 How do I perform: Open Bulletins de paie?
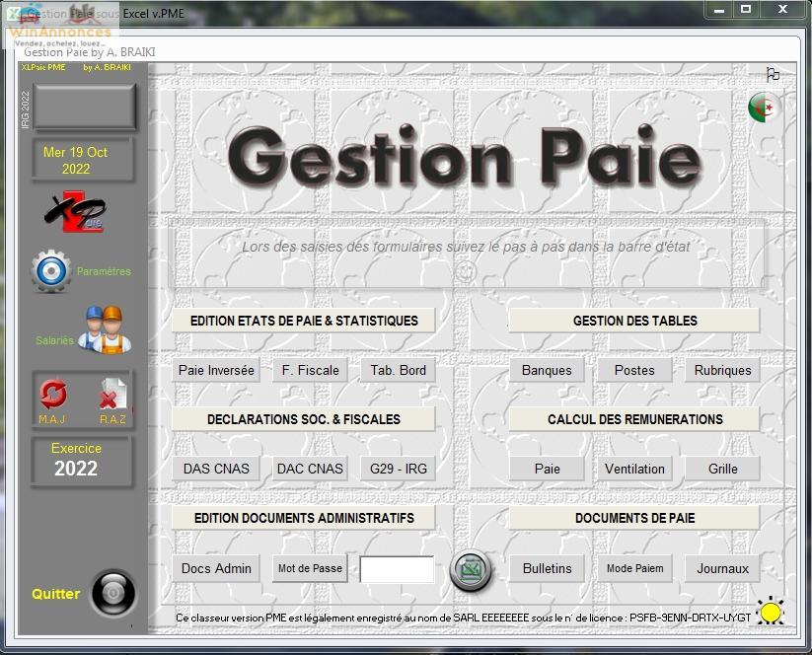[547, 568]
